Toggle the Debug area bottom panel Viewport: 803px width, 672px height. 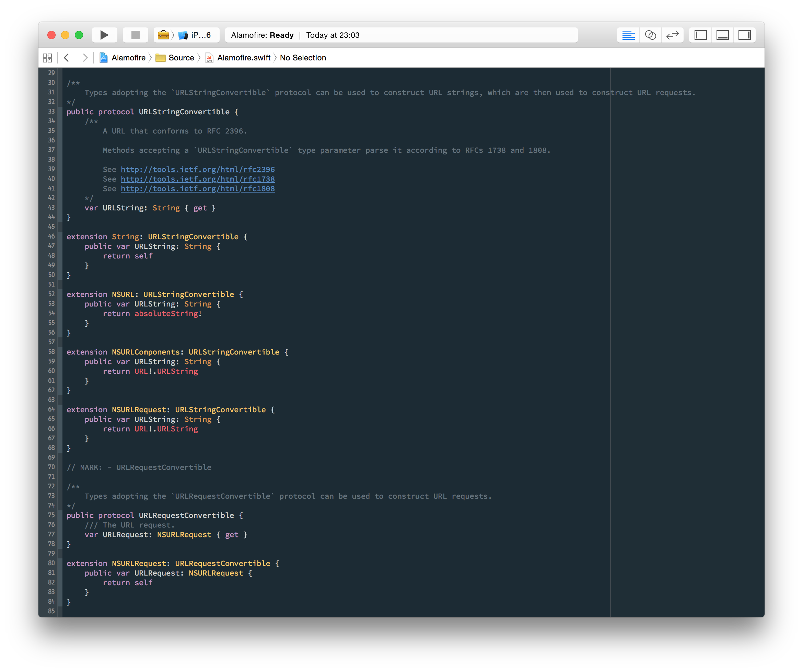coord(722,35)
